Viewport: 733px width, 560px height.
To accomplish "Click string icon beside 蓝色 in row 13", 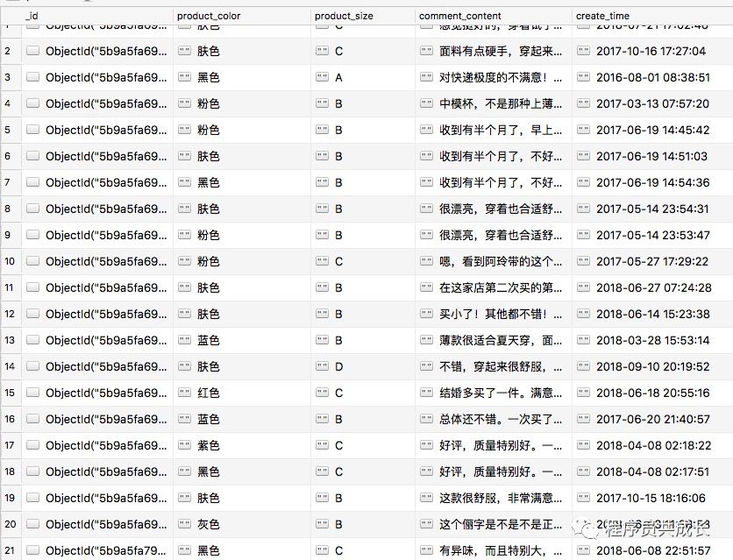I will tap(185, 340).
